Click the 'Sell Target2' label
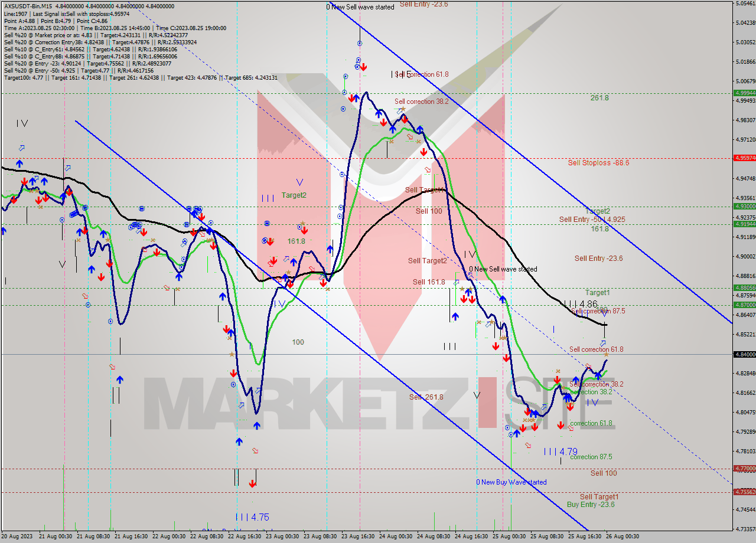The height and width of the screenshot is (543, 756). pyautogui.click(x=427, y=260)
